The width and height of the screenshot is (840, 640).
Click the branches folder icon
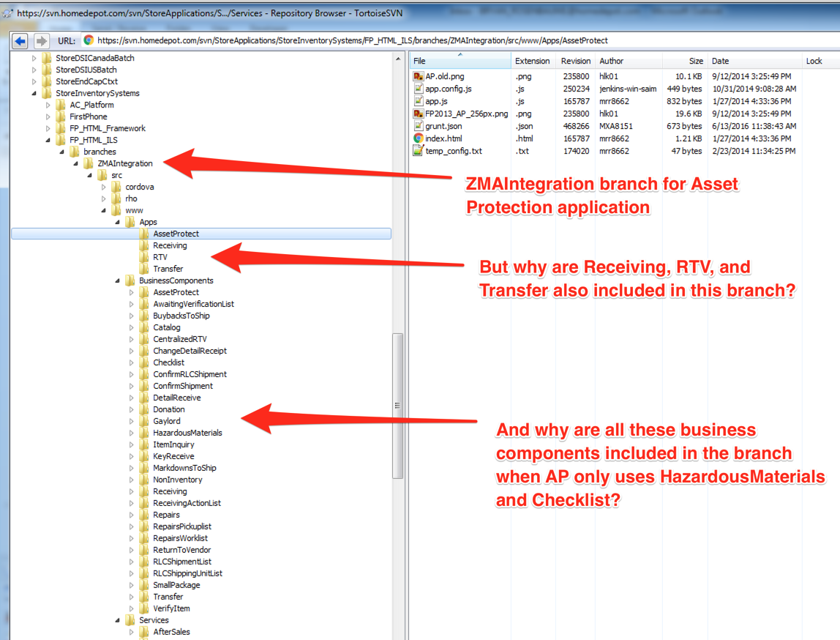point(75,152)
